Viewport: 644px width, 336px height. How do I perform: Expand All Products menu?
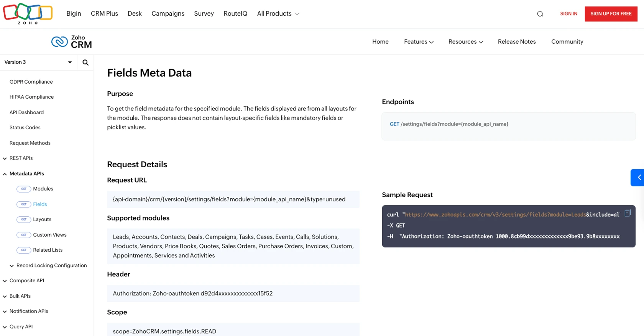tap(278, 13)
